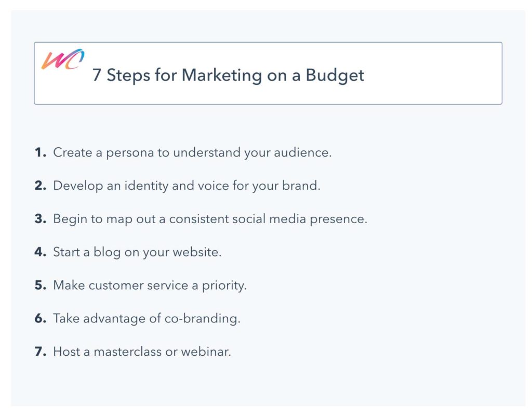Click the bold number 4 list marker
The width and height of the screenshot is (532, 415).
40,252
